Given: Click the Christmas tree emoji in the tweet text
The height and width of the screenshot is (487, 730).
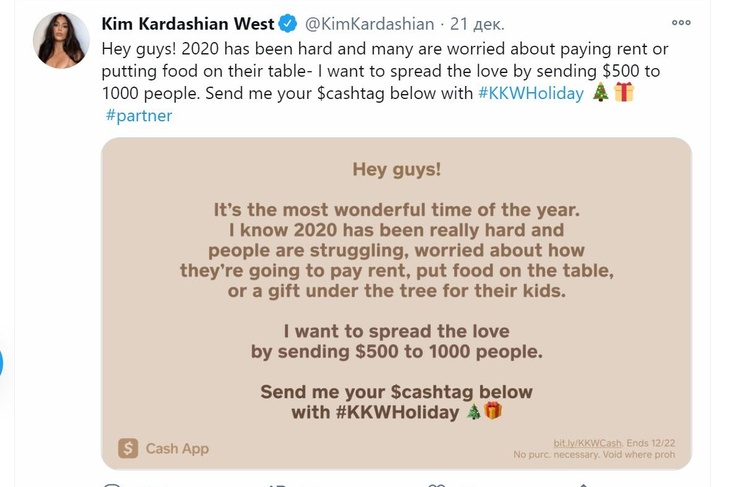Looking at the screenshot, I should (600, 93).
